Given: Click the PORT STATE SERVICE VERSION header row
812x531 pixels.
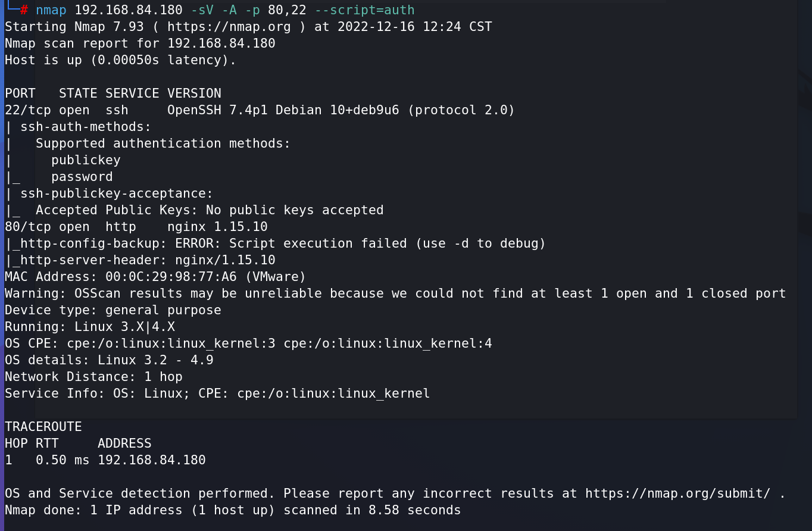Looking at the screenshot, I should [113, 93].
